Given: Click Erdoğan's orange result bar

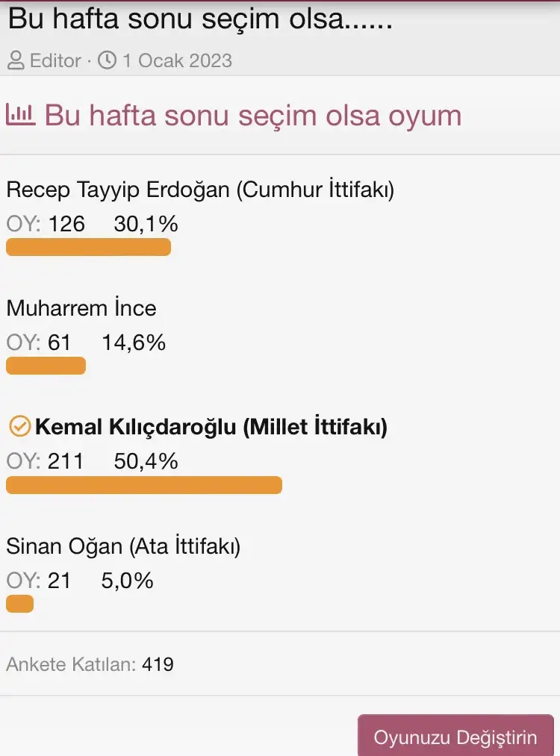Looking at the screenshot, I should (x=88, y=247).
